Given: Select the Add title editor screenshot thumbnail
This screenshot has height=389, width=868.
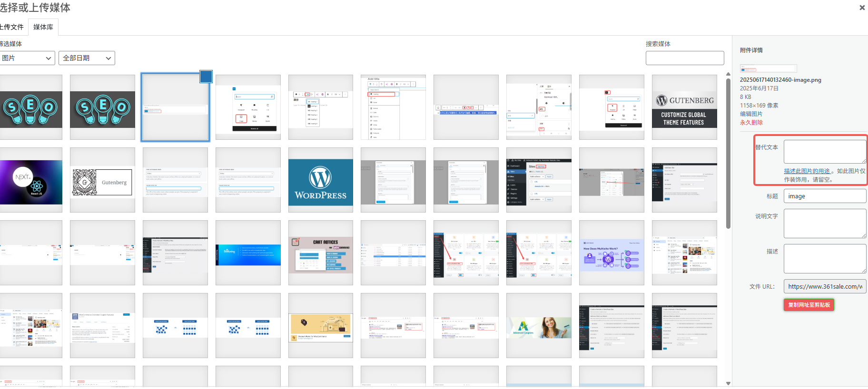Looking at the screenshot, I should coord(393,107).
